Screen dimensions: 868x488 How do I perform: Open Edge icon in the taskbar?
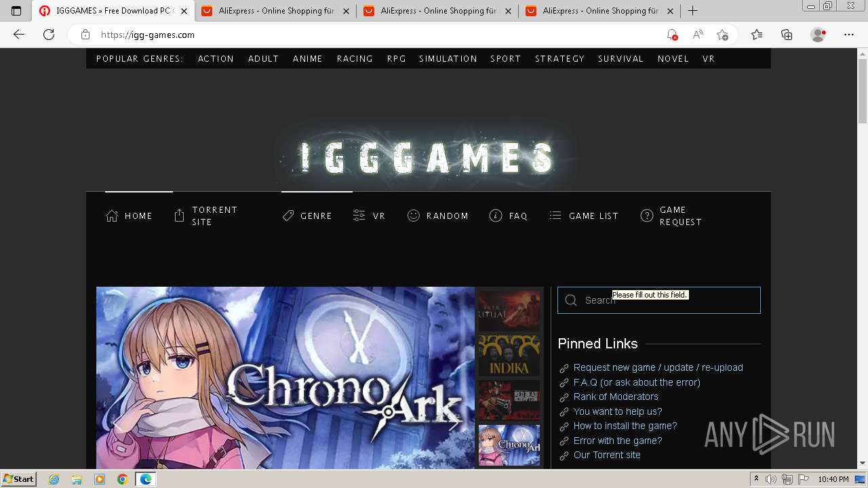[x=145, y=479]
